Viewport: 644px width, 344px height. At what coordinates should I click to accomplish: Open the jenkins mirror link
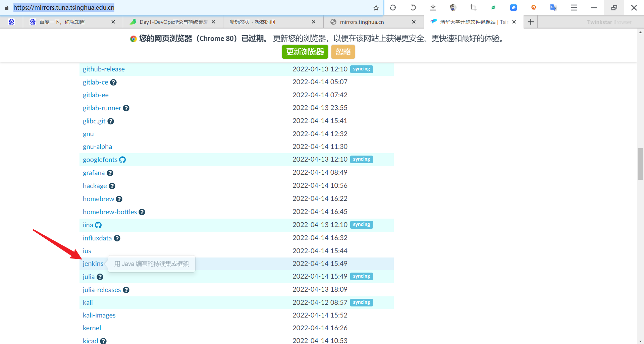pyautogui.click(x=93, y=264)
